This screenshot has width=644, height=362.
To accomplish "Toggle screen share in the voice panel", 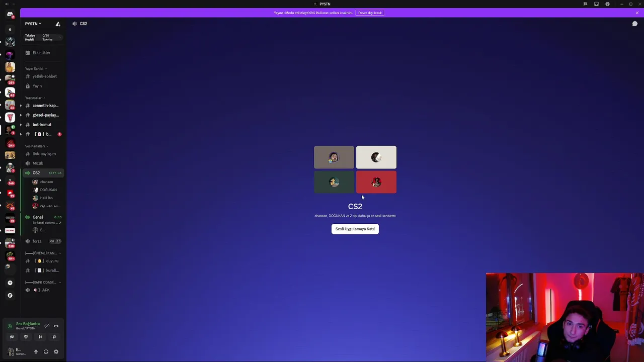I will (x=26, y=337).
